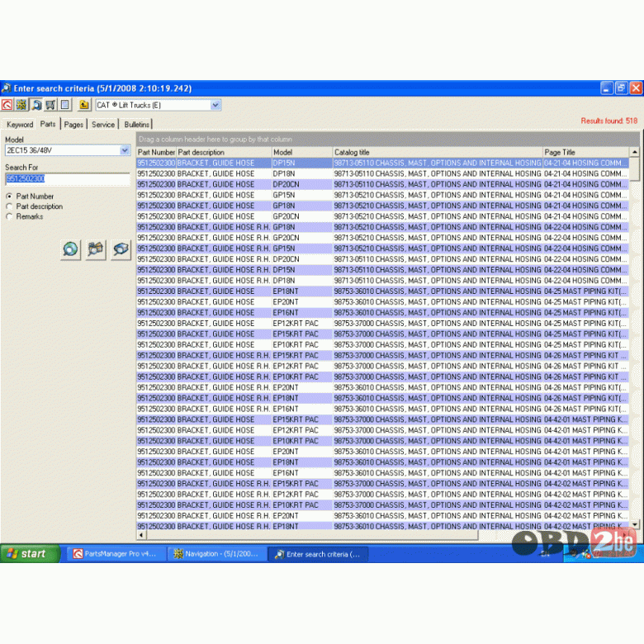
Task: Open the CAT Lift Trucks (E) dropdown
Action: coord(215,105)
